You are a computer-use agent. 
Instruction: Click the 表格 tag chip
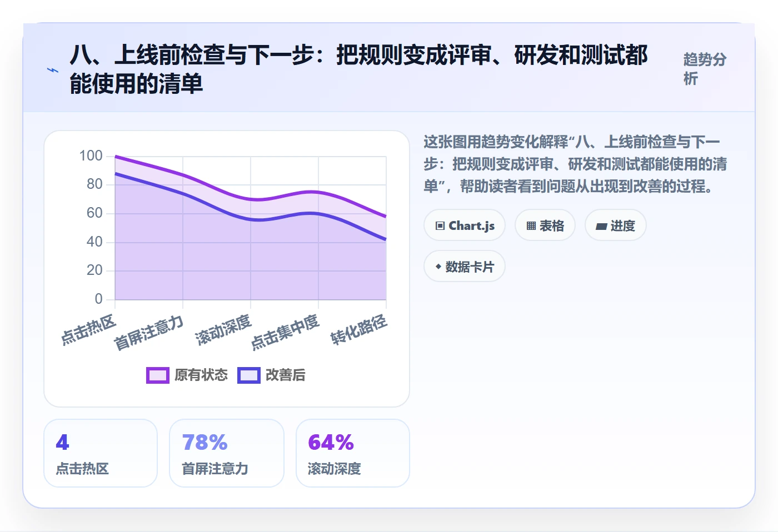[x=545, y=225]
